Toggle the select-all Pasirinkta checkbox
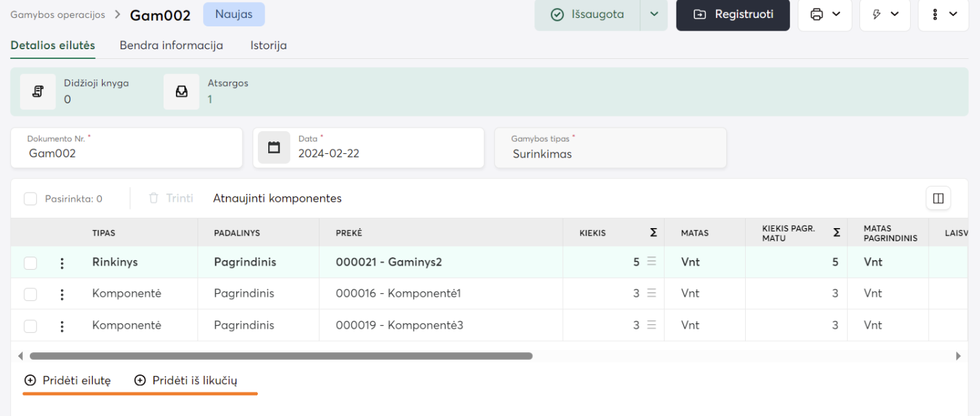 point(30,199)
